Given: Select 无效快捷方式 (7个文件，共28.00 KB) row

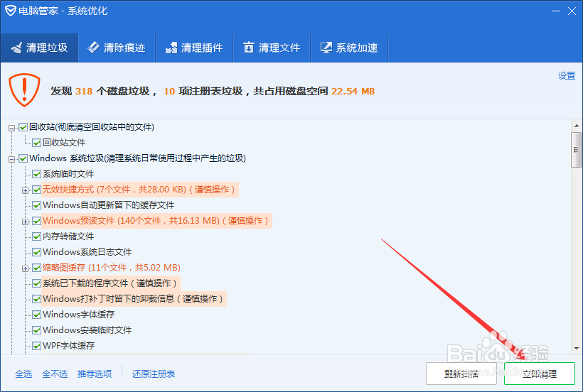Looking at the screenshot, I should [x=139, y=190].
